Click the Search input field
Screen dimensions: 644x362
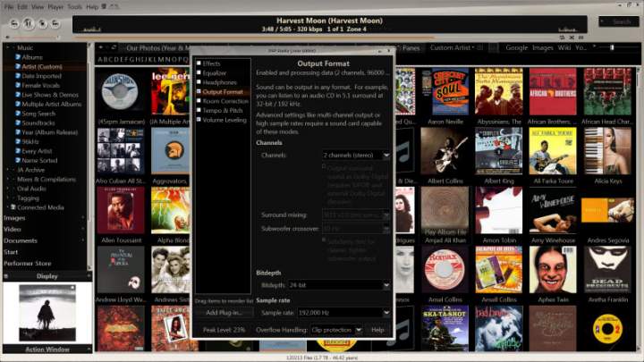pos(619,21)
